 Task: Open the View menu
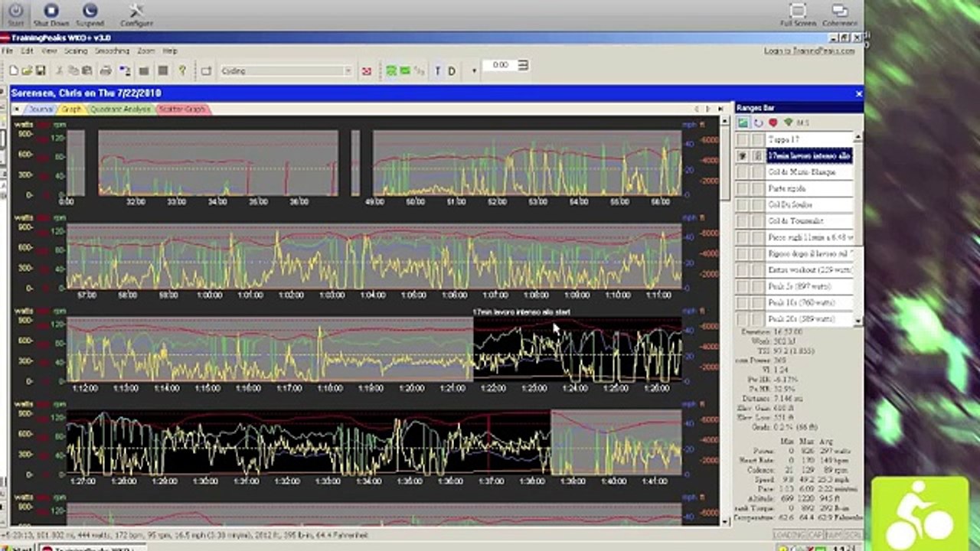(49, 51)
